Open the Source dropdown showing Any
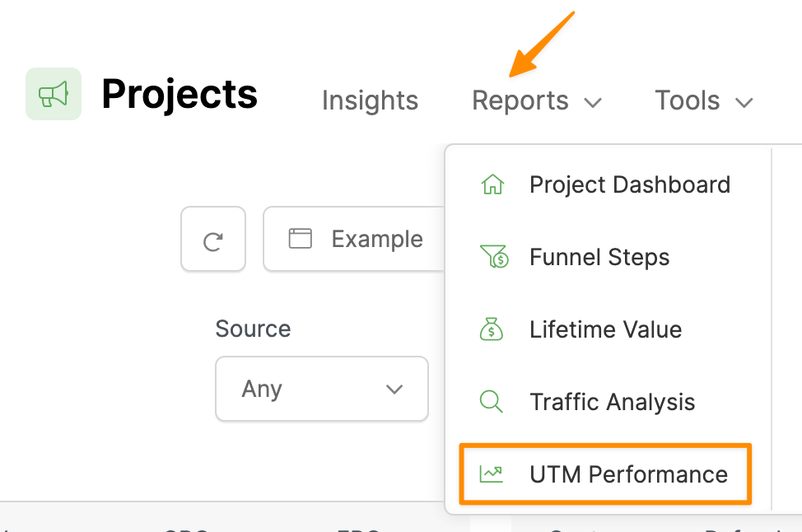 coord(322,389)
